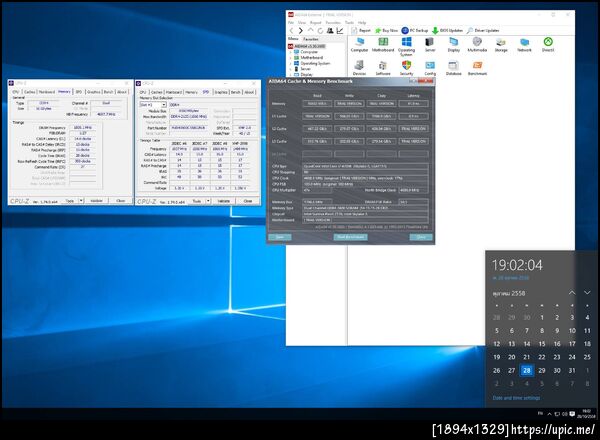Click the volume icon in system tray

565,414
